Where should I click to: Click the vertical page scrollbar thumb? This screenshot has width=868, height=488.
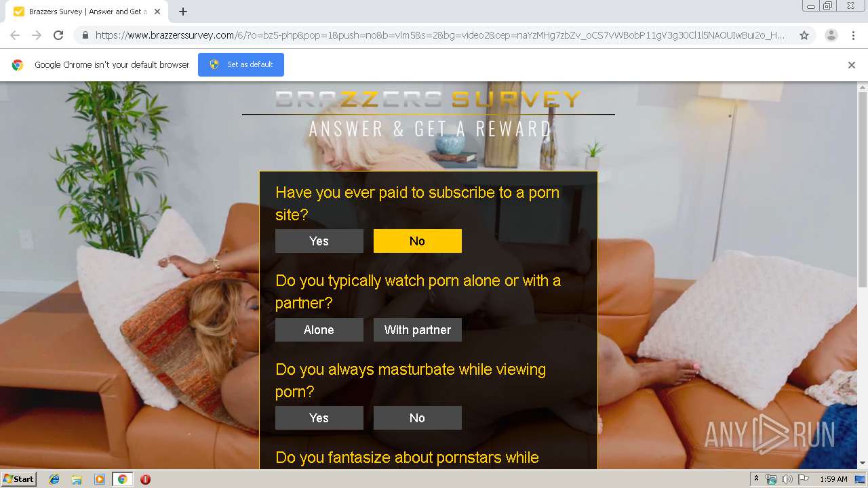(x=863, y=190)
